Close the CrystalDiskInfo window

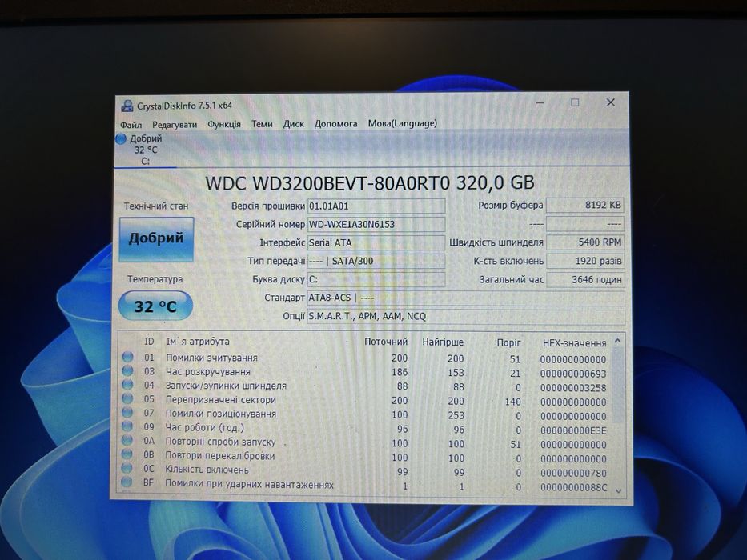click(610, 102)
